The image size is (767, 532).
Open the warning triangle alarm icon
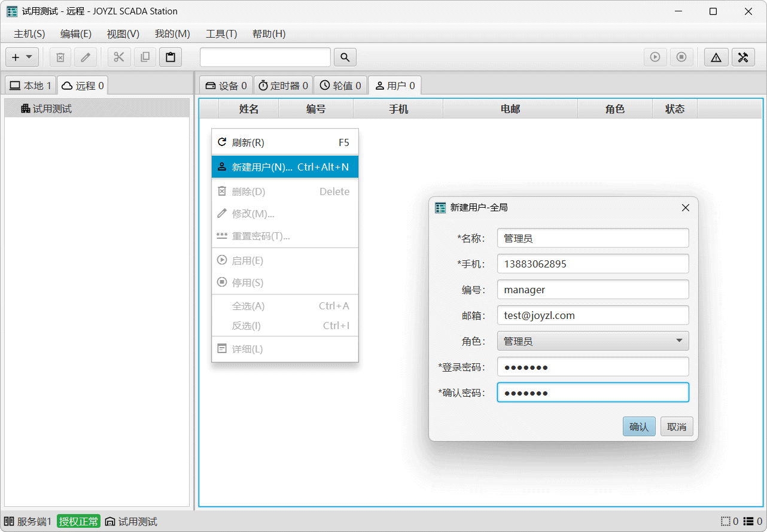716,57
